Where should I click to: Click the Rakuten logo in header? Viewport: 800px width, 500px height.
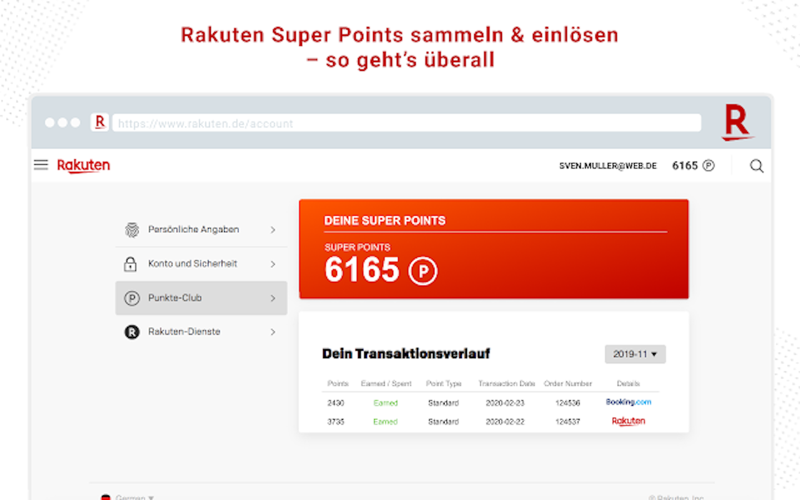(x=83, y=166)
